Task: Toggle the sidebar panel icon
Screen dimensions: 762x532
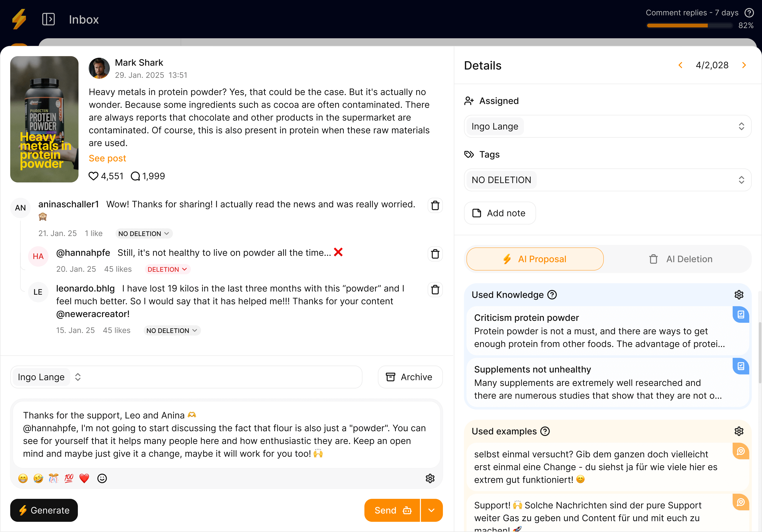Action: (49, 19)
